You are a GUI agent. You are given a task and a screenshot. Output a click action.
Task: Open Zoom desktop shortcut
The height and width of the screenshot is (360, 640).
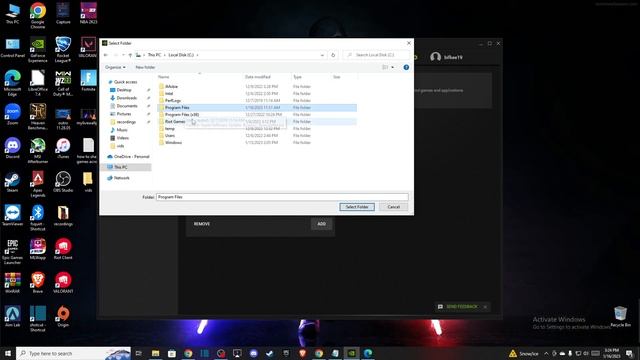(12, 114)
